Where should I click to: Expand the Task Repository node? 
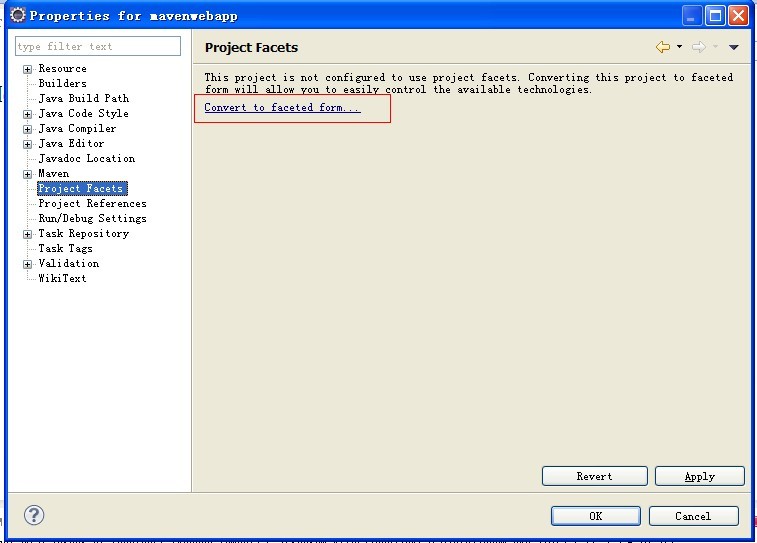coord(28,234)
